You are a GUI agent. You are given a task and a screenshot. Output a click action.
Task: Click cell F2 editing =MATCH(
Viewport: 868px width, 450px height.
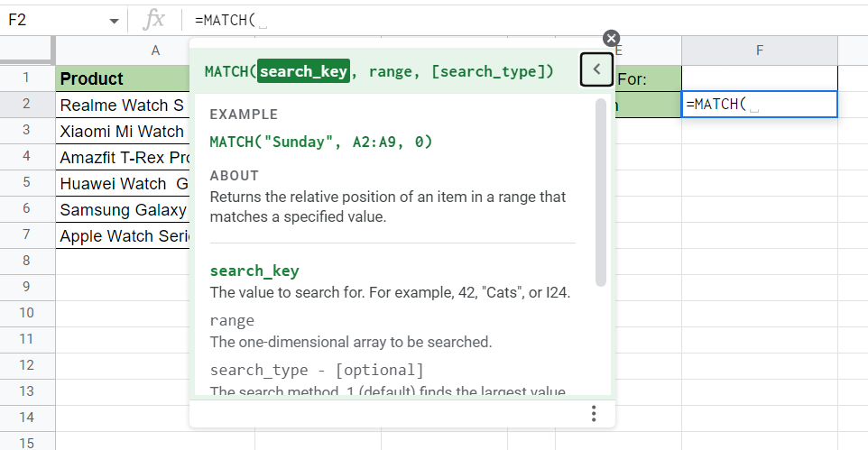pyautogui.click(x=760, y=104)
